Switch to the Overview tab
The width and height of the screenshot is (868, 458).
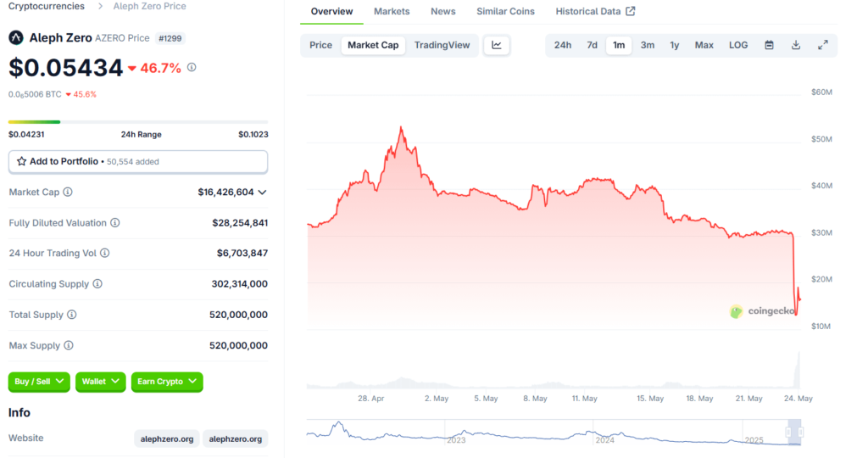coord(331,11)
